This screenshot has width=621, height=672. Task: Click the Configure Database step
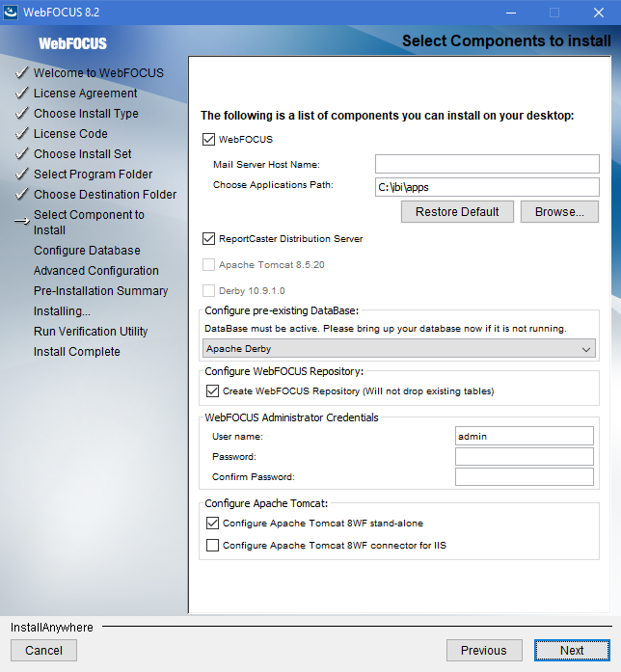[x=87, y=251]
